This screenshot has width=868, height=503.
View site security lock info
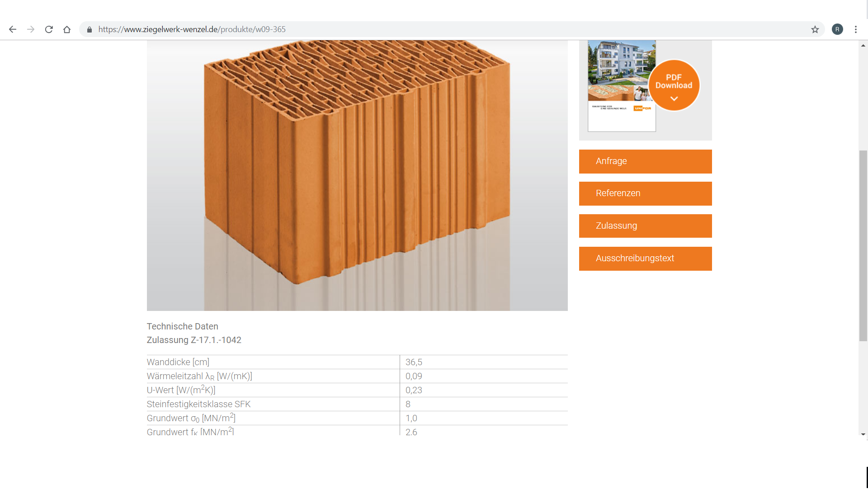coord(90,29)
